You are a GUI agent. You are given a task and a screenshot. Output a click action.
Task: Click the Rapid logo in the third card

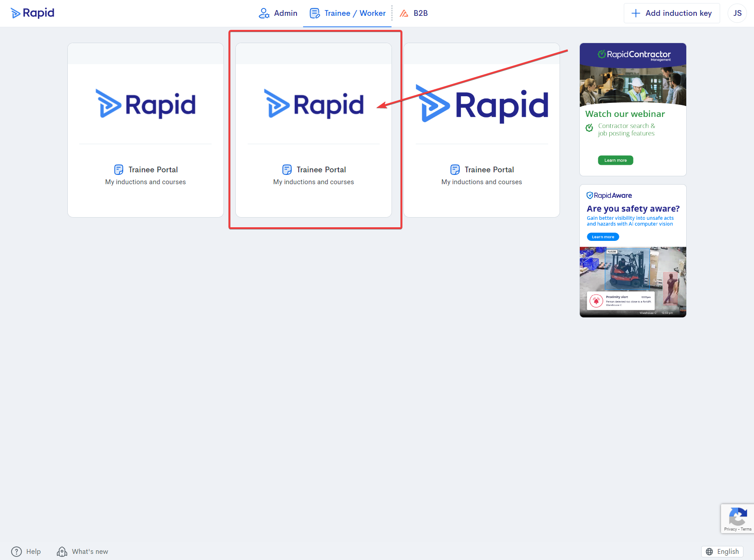coord(482,104)
